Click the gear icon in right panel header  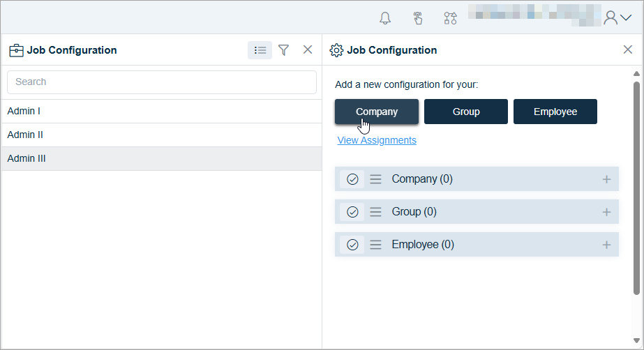pos(336,50)
